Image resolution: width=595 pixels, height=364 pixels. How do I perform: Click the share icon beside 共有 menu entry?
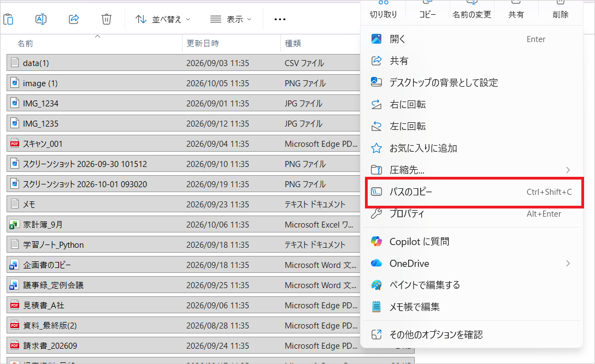[376, 61]
